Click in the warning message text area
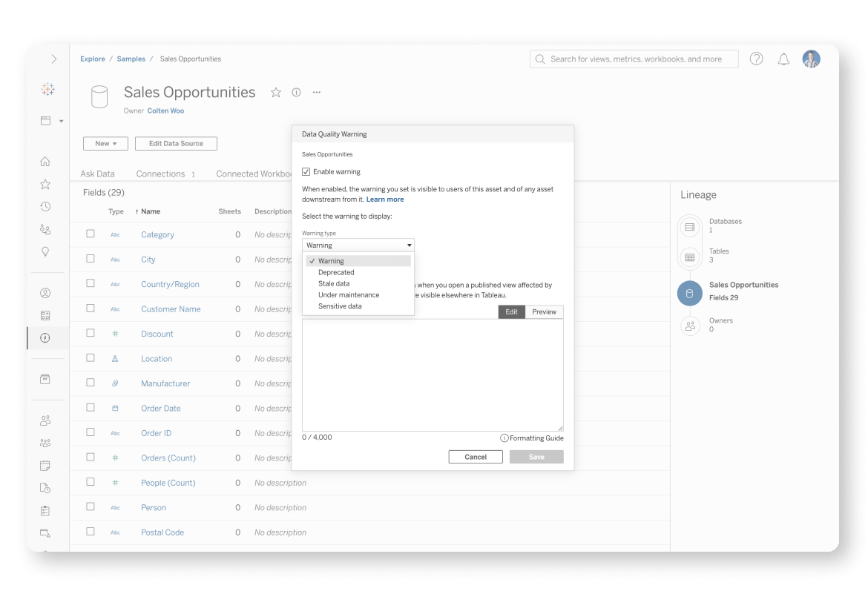The height and width of the screenshot is (594, 868). tap(433, 375)
